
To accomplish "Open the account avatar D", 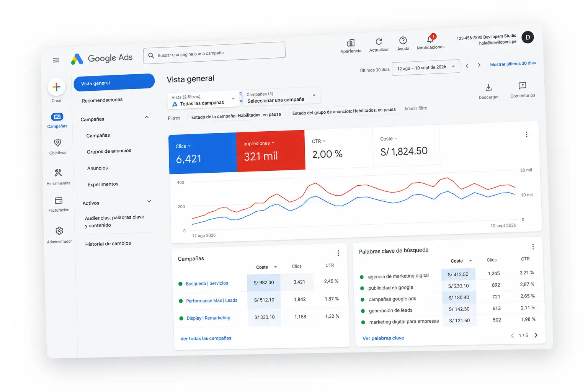I will pos(528,37).
